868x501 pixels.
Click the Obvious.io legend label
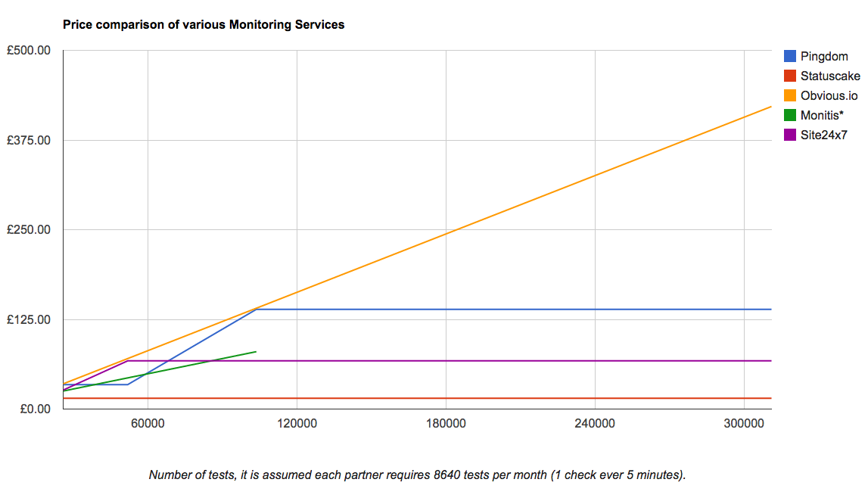(829, 95)
